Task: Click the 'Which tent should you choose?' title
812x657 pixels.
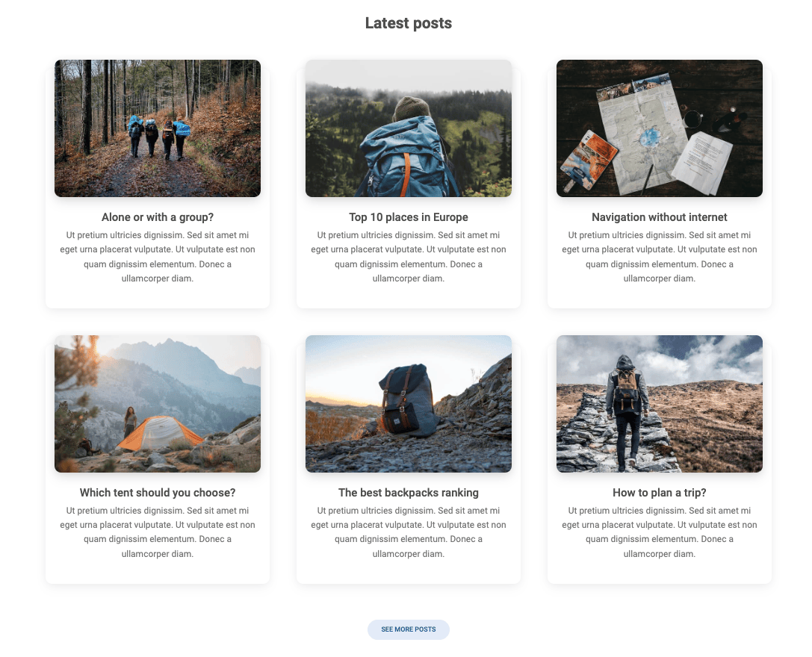Action: click(x=158, y=493)
